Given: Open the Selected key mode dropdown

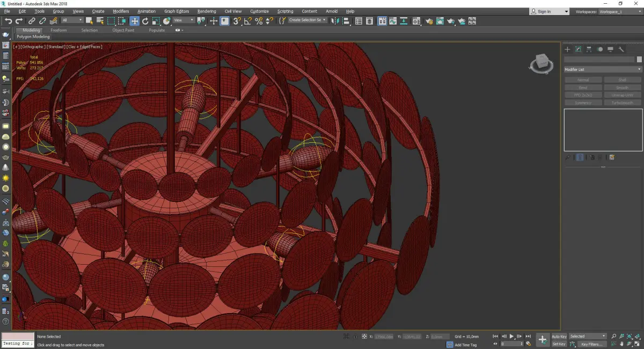Looking at the screenshot, I should [x=588, y=336].
